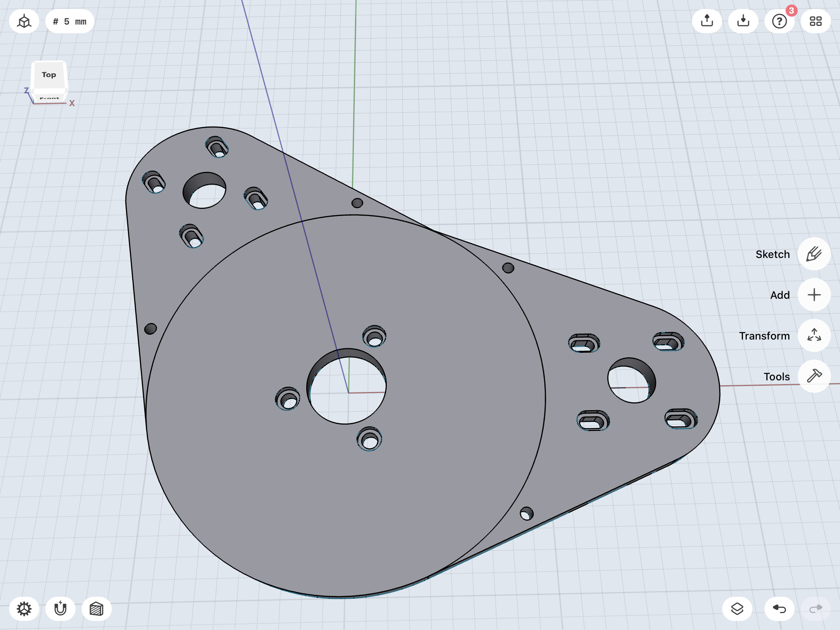The image size is (840, 630).
Task: Change the 5 mm grid size setting
Action: 70,21
